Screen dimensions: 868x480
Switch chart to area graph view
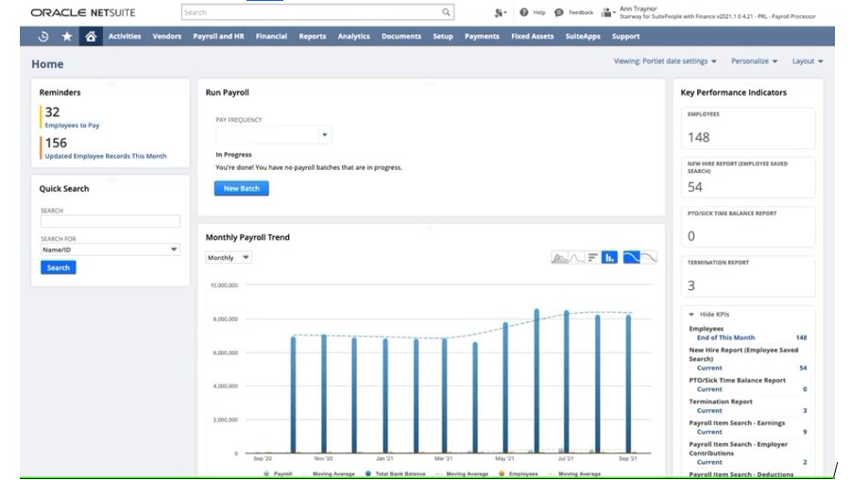click(x=559, y=257)
